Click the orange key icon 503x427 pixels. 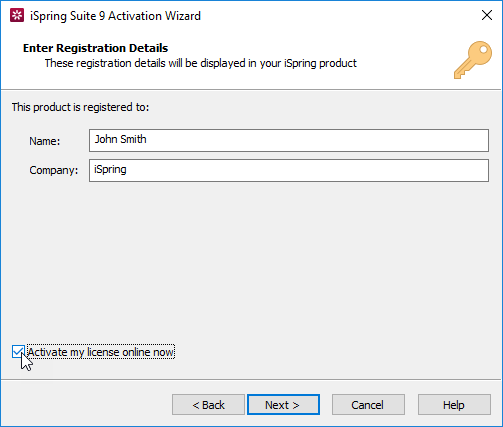[x=473, y=60]
